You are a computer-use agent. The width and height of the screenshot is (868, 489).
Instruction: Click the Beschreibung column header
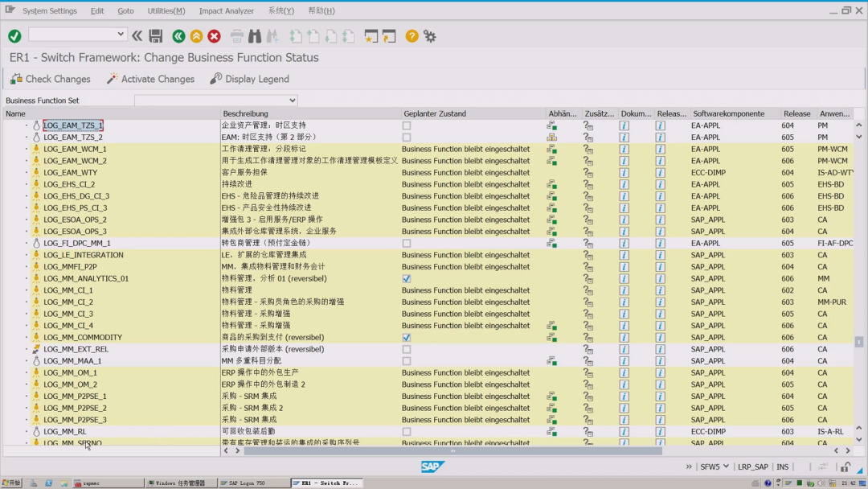310,113
